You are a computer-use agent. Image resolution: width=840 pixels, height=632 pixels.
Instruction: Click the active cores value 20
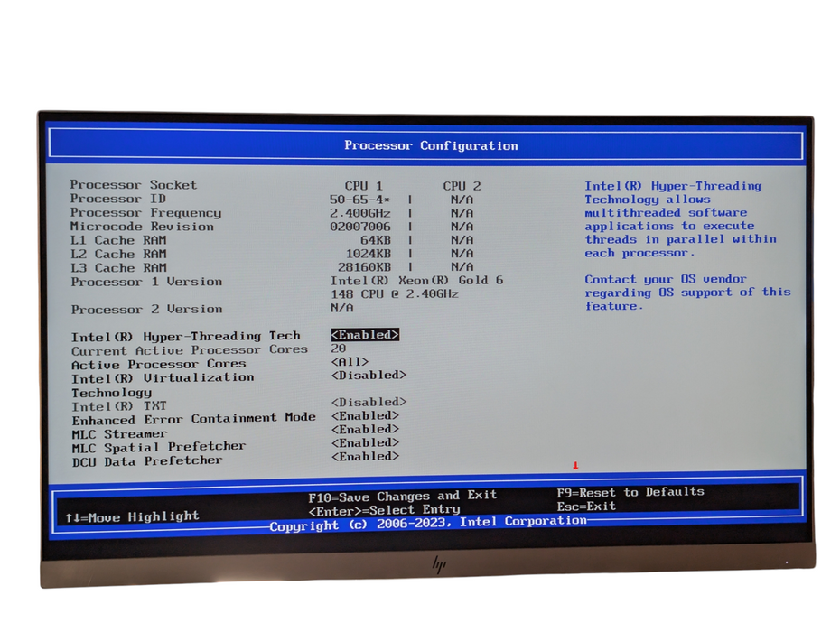(x=339, y=349)
